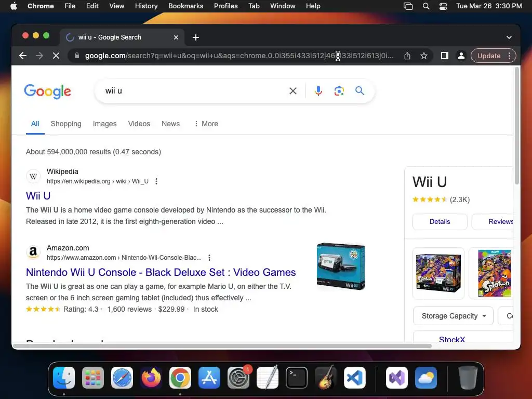
Task: Expand the More search filters
Action: [206, 124]
